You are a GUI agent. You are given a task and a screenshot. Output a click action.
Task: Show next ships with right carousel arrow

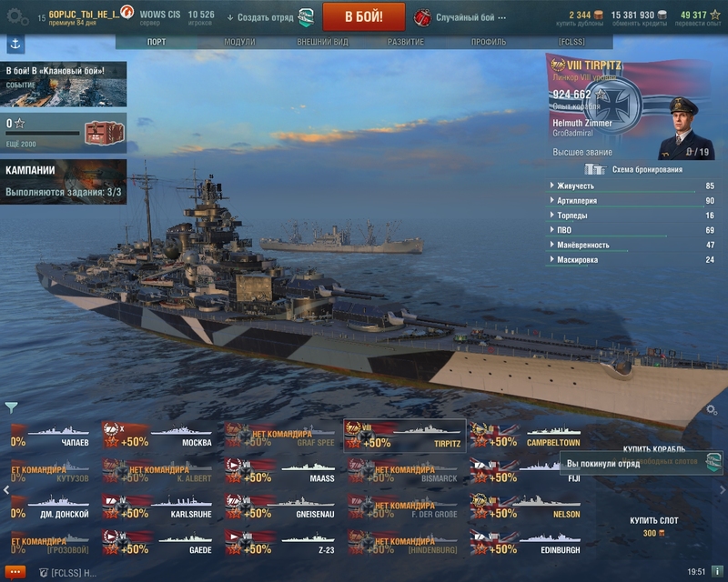click(x=723, y=489)
